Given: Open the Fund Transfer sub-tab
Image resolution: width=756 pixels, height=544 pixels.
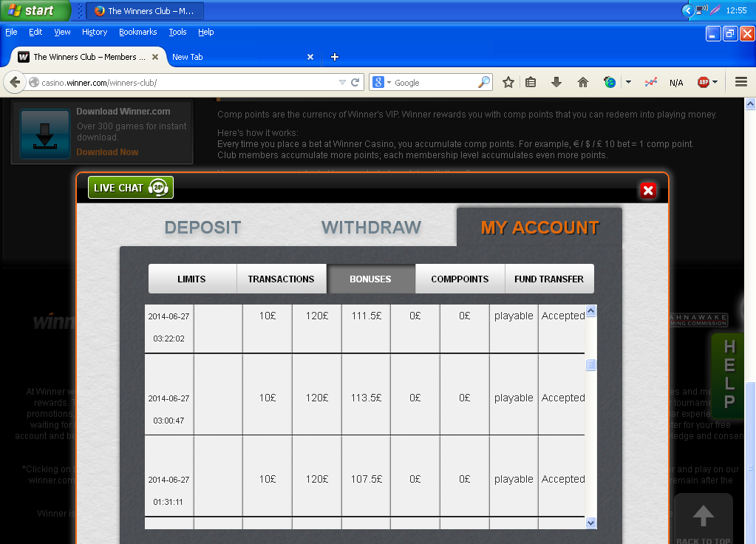Looking at the screenshot, I should (549, 279).
